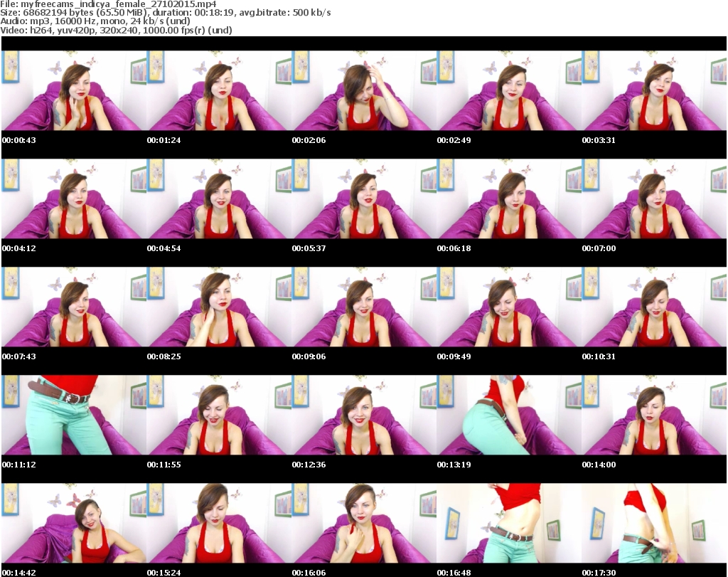This screenshot has height=577, width=728.
Task: Click the timestamp text 00:09:49
Action: point(454,356)
